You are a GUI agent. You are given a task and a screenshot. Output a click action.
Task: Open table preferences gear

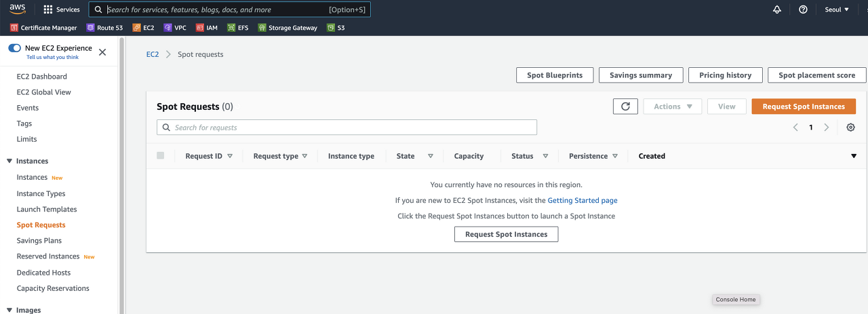point(851,127)
